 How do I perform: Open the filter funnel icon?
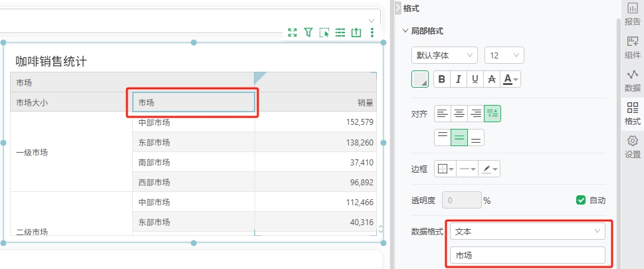[308, 32]
